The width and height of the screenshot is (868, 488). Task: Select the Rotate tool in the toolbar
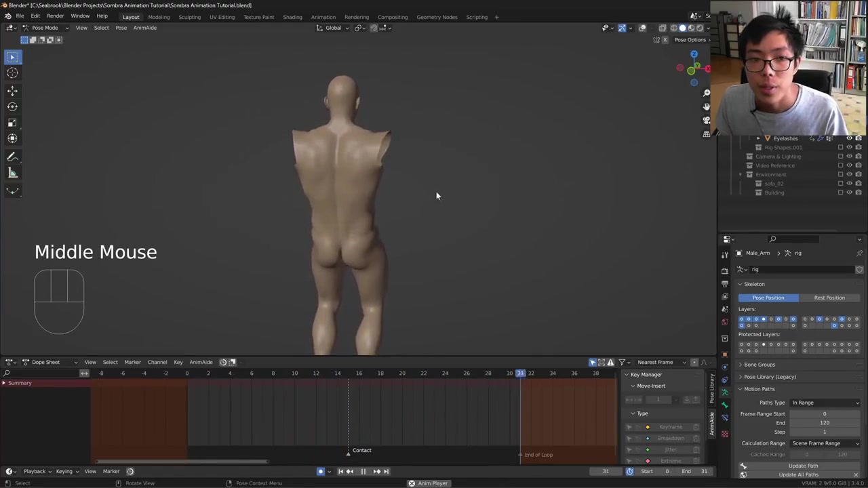(12, 106)
